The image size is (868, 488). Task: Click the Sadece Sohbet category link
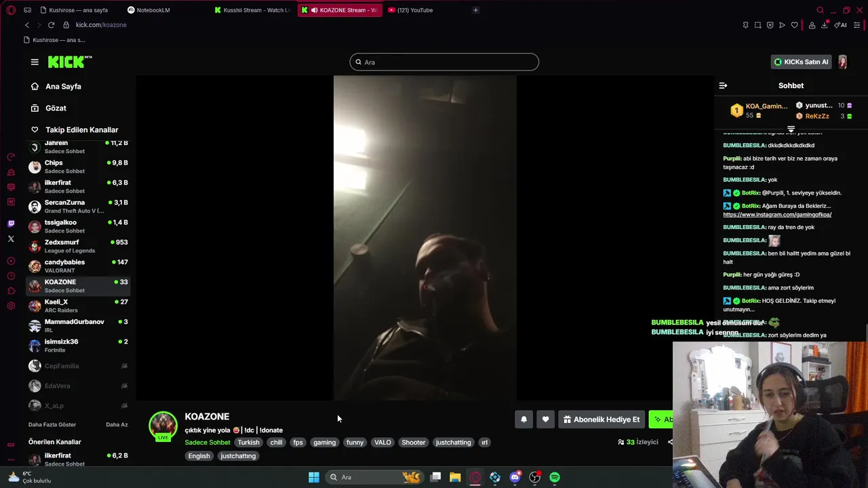(x=208, y=443)
